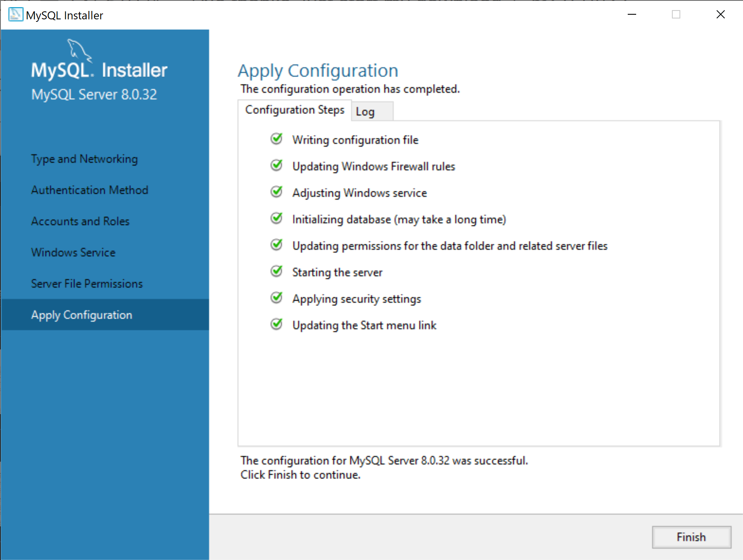Select Authentication Method in the sidebar
743x560 pixels.
pos(89,190)
